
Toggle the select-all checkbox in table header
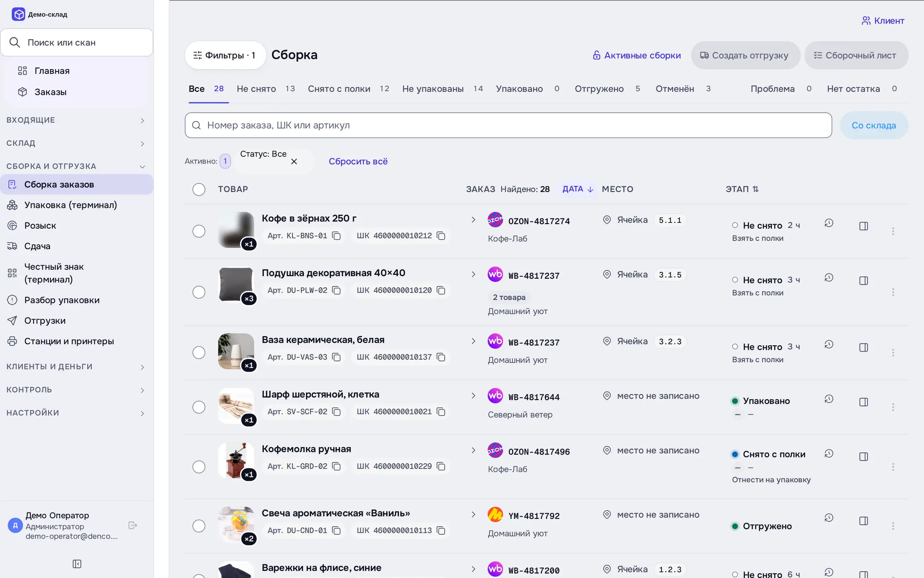199,189
